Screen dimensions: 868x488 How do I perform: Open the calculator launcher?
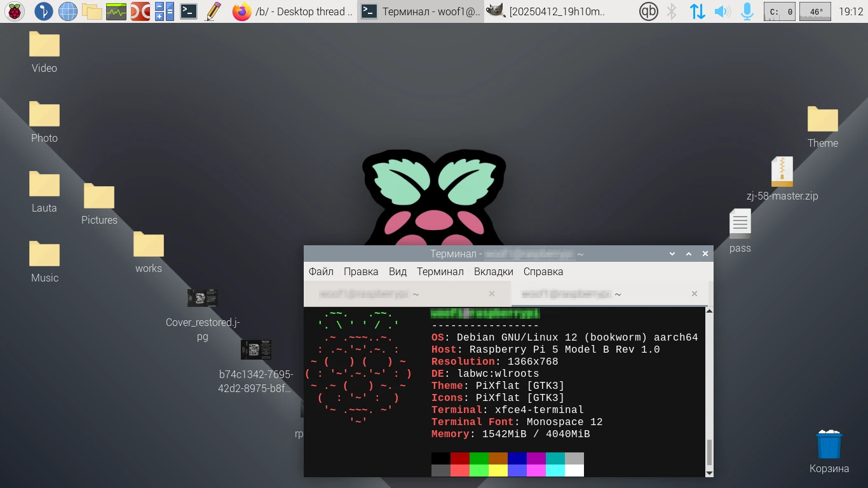pyautogui.click(x=165, y=11)
